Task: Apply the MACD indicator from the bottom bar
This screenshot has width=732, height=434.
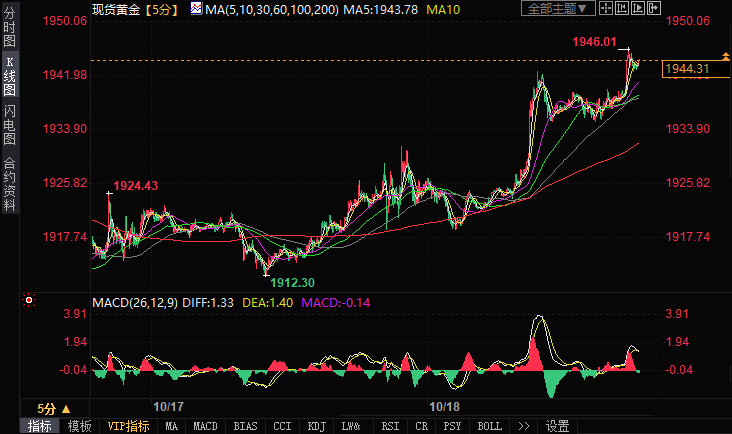Action: pyautogui.click(x=205, y=426)
